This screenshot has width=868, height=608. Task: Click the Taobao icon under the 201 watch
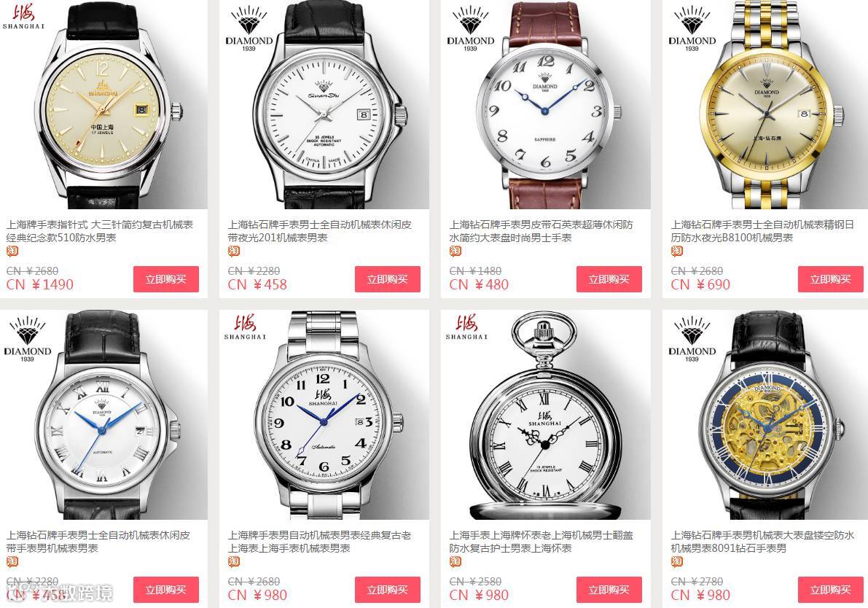pyautogui.click(x=234, y=252)
